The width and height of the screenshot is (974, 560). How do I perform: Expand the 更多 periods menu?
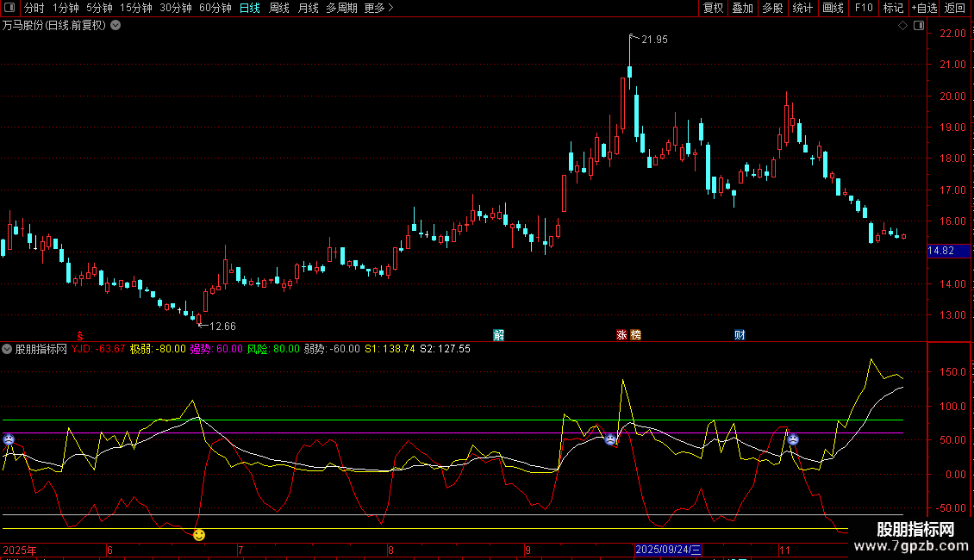(x=378, y=8)
